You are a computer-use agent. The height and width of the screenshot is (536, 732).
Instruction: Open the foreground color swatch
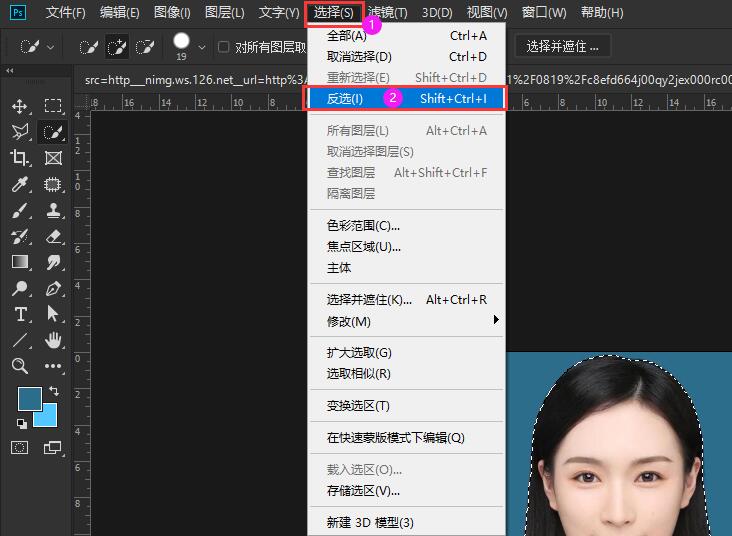point(30,398)
